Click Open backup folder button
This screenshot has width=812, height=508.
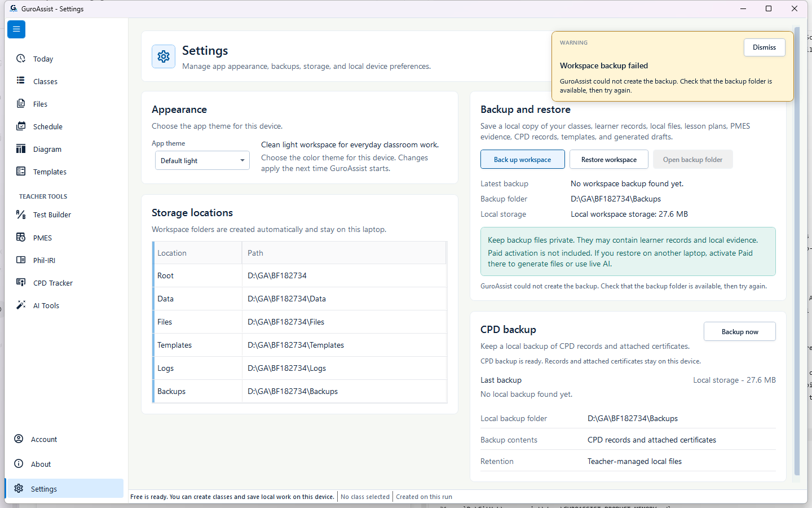(x=692, y=160)
